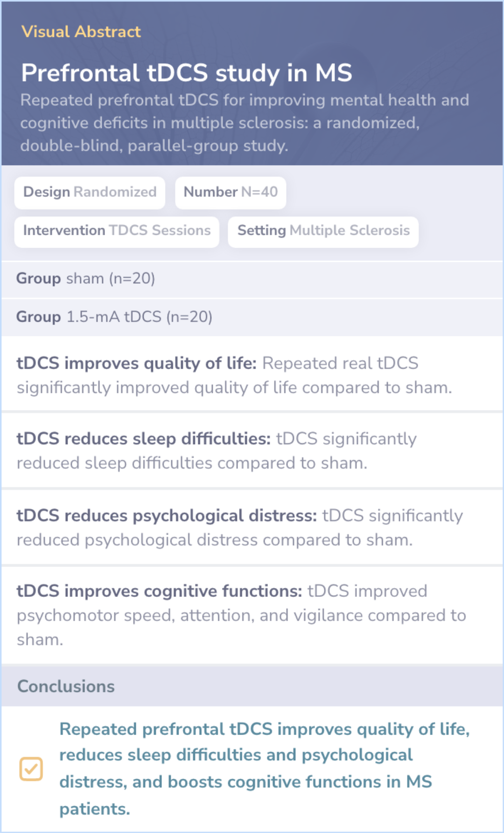Viewport: 504px width, 833px height.
Task: Click the Conclusions section header
Action: pos(66,686)
